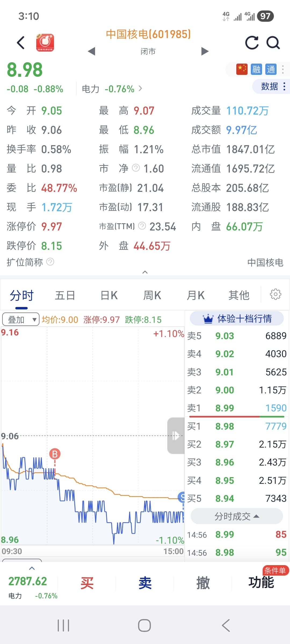Screen dimensions: 290x644
Task: Switch to the 五日 tab
Action: point(65,295)
